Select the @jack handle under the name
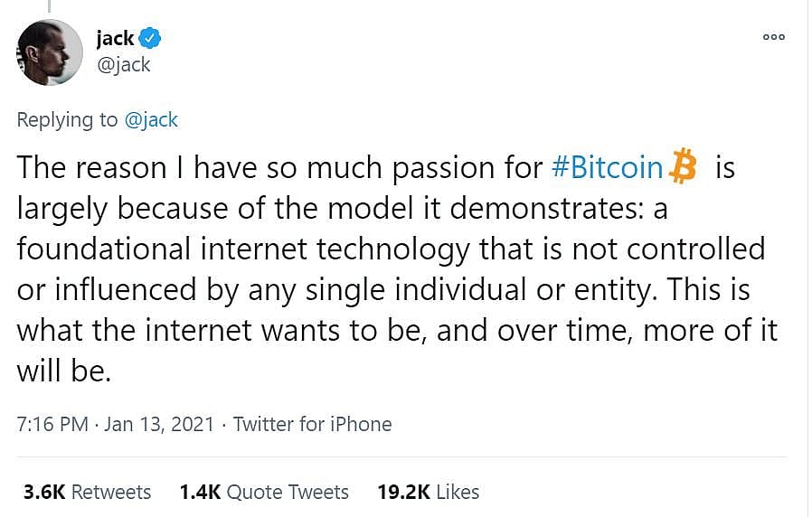812x517 pixels. (123, 65)
